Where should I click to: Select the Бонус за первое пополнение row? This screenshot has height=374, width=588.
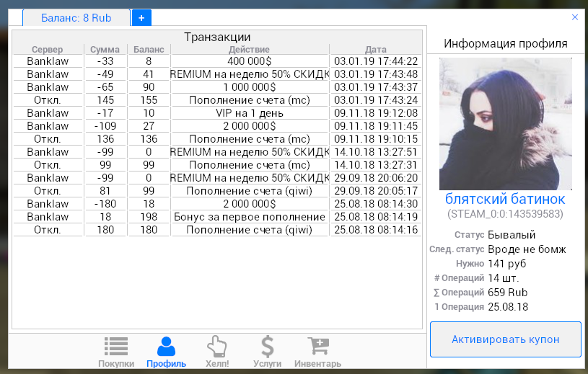point(250,217)
